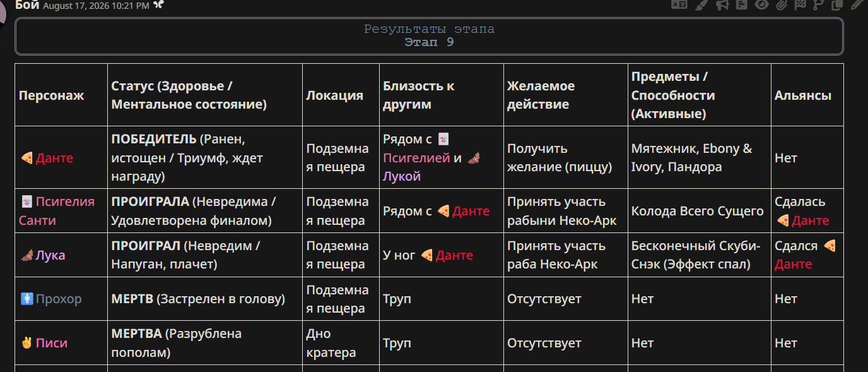Click Лука's name in the Персонаж column
868x372 pixels.
pyautogui.click(x=50, y=255)
